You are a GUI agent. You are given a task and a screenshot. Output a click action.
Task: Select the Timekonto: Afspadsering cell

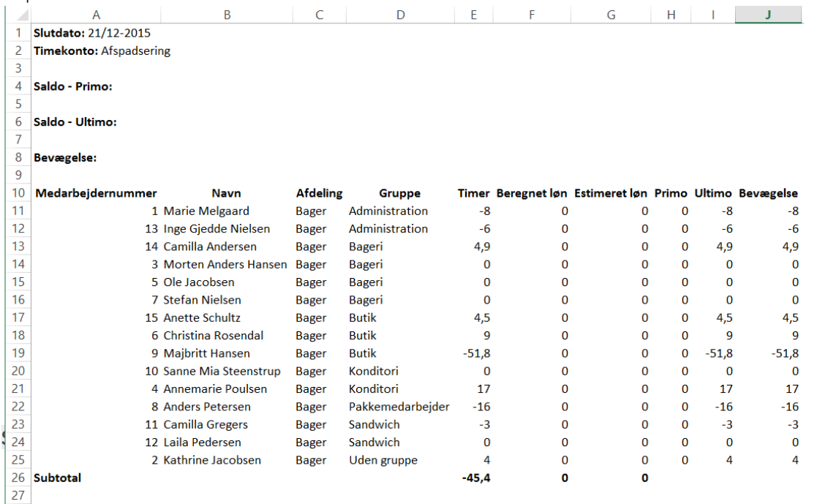[x=102, y=51]
